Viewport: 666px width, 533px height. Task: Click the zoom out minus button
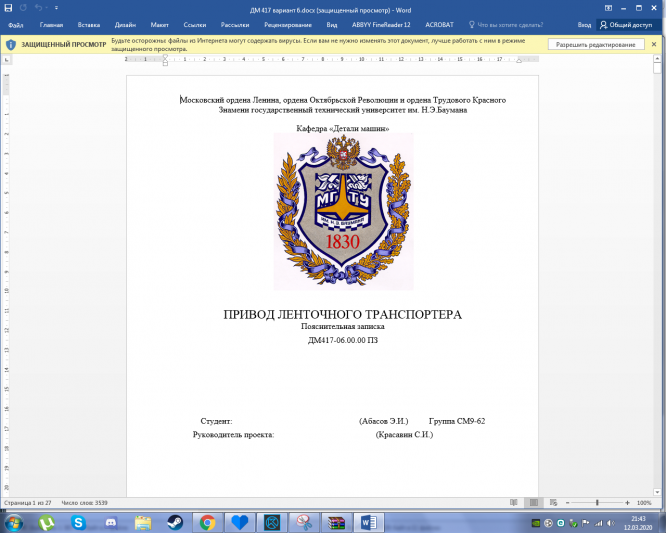[567, 503]
